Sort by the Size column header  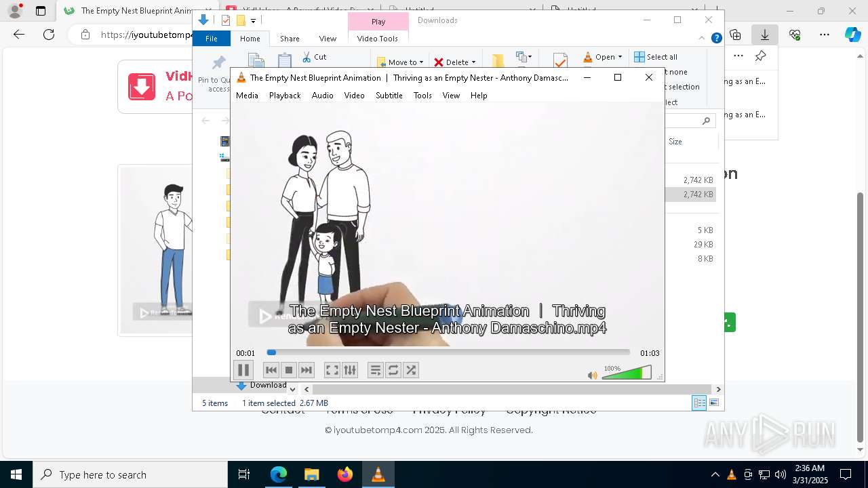675,142
